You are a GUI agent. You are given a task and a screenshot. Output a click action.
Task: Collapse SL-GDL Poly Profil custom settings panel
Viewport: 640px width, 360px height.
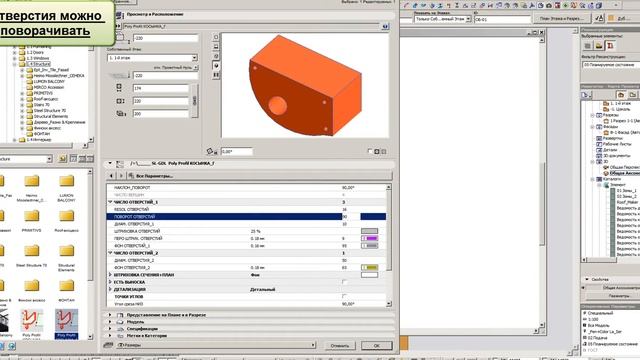click(x=110, y=163)
